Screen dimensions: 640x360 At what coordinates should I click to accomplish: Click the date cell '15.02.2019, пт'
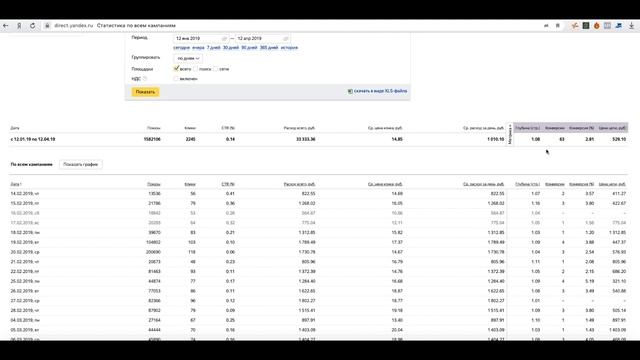[25, 203]
